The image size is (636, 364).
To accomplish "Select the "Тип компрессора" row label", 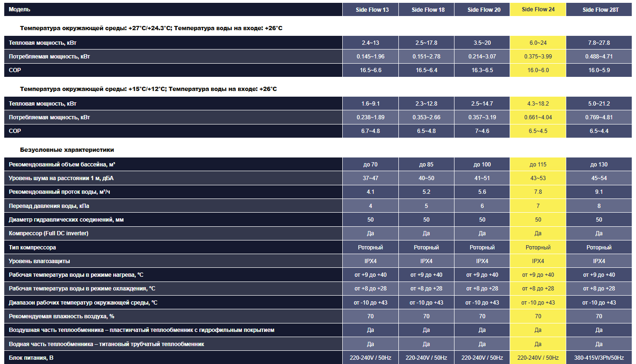I will pyautogui.click(x=33, y=247).
